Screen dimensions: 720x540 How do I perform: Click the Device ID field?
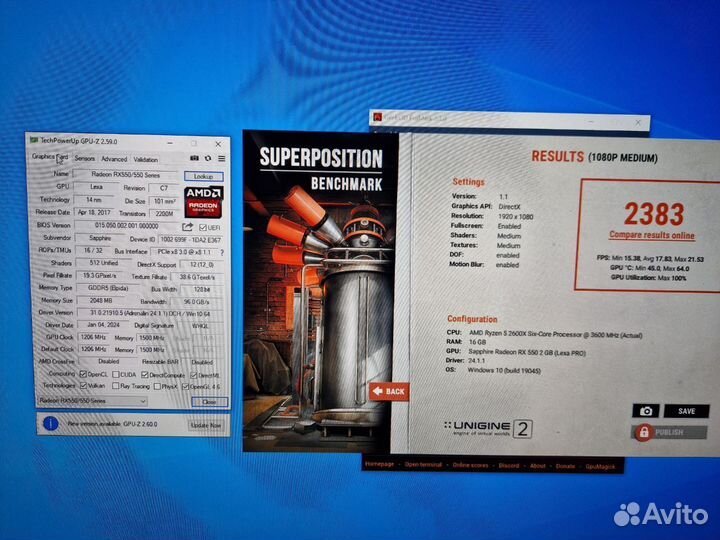[190, 240]
